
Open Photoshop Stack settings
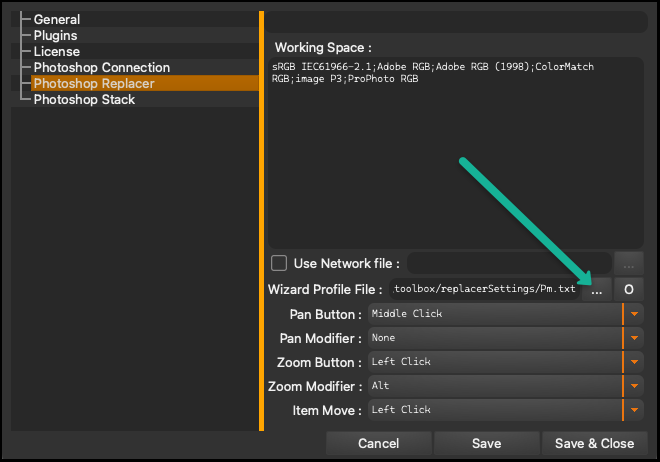click(x=84, y=99)
